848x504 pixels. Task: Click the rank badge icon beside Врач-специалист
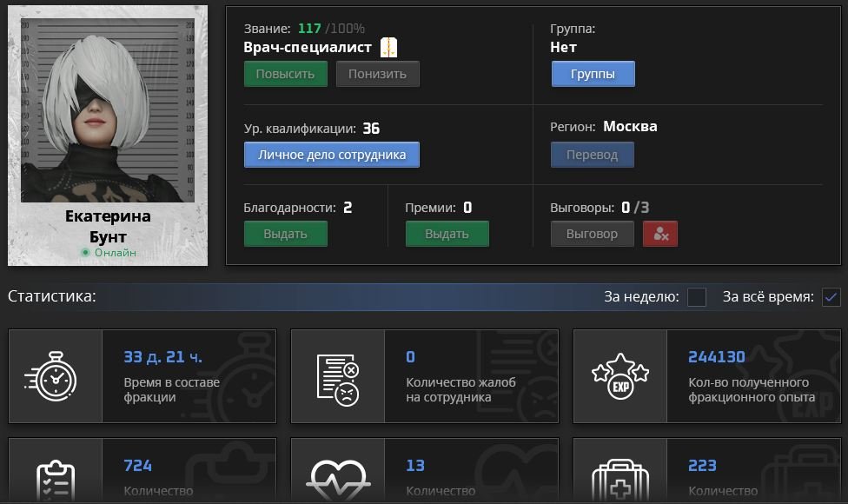tap(388, 48)
